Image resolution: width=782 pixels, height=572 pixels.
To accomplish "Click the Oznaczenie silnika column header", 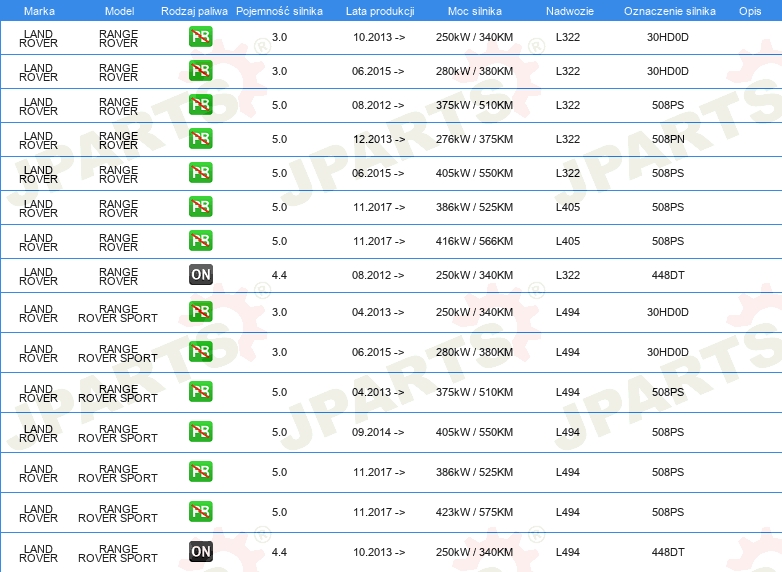I will [670, 11].
